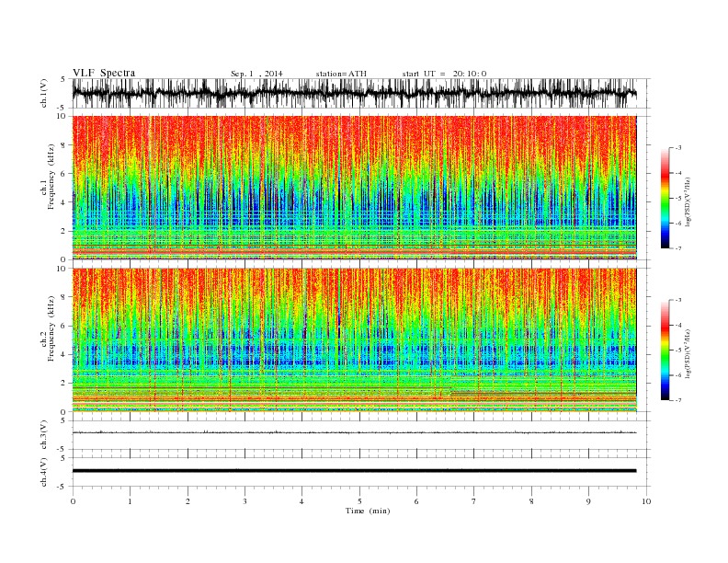The height and width of the screenshot is (563, 728).
Task: Click the 'VLF Spectra' title text
Action: pos(104,73)
